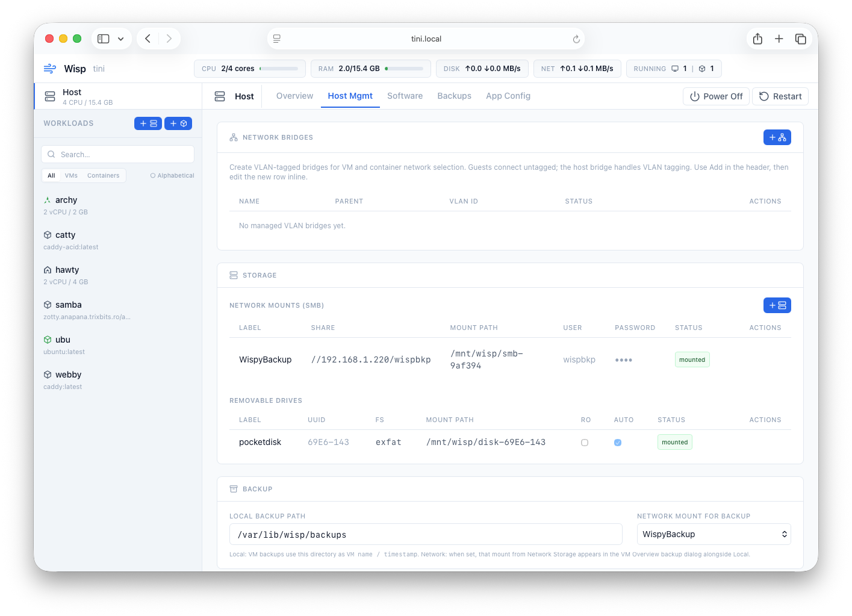The height and width of the screenshot is (616, 852).
Task: Click the Host server icon in header
Action: (220, 96)
